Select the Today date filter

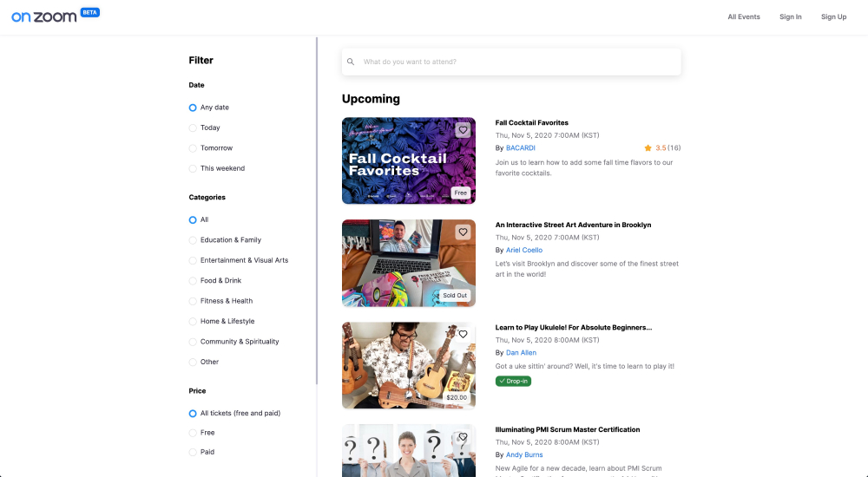[204, 127]
